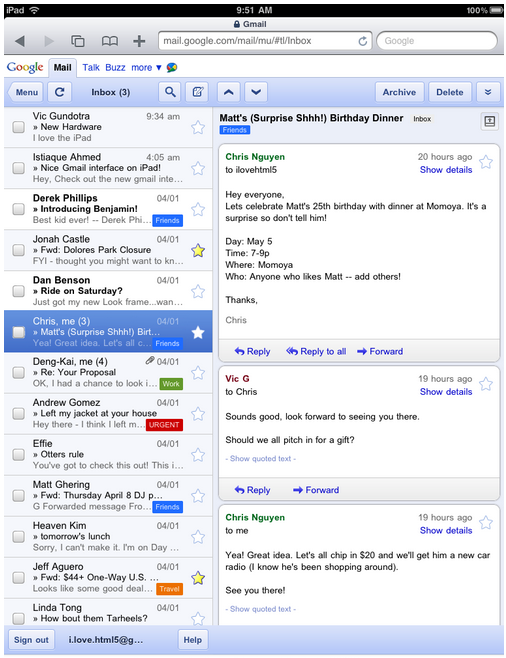The image size is (506, 658).
Task: Switch to the Talk tab
Action: pos(91,68)
